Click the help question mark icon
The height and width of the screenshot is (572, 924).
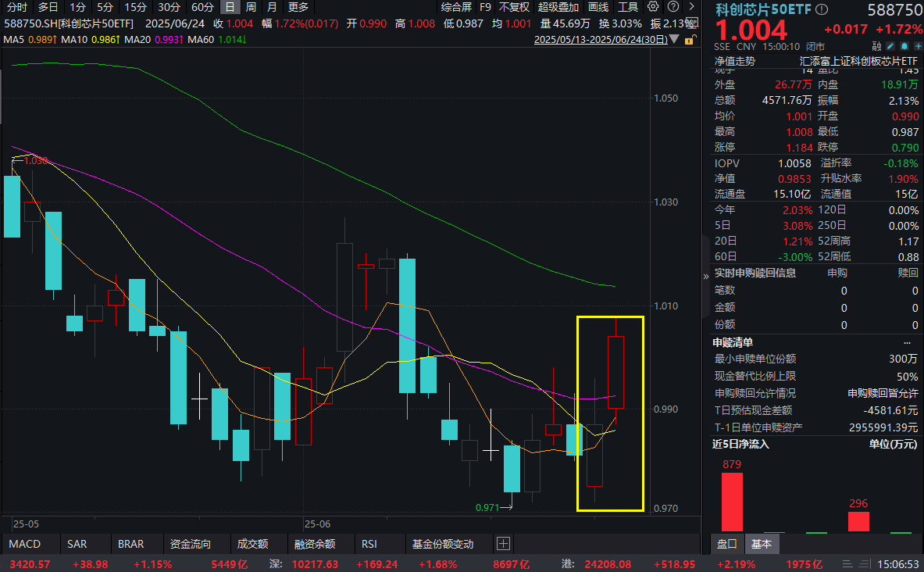pyautogui.click(x=672, y=8)
